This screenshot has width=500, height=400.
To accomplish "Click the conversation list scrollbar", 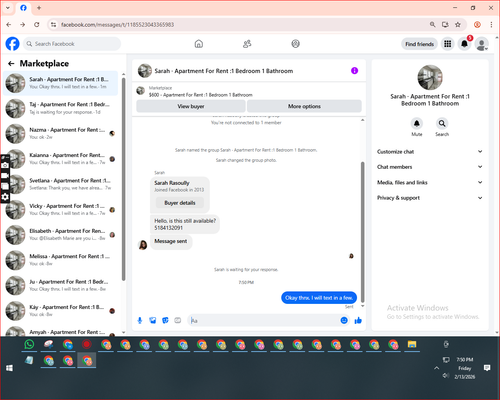I will [x=123, y=179].
